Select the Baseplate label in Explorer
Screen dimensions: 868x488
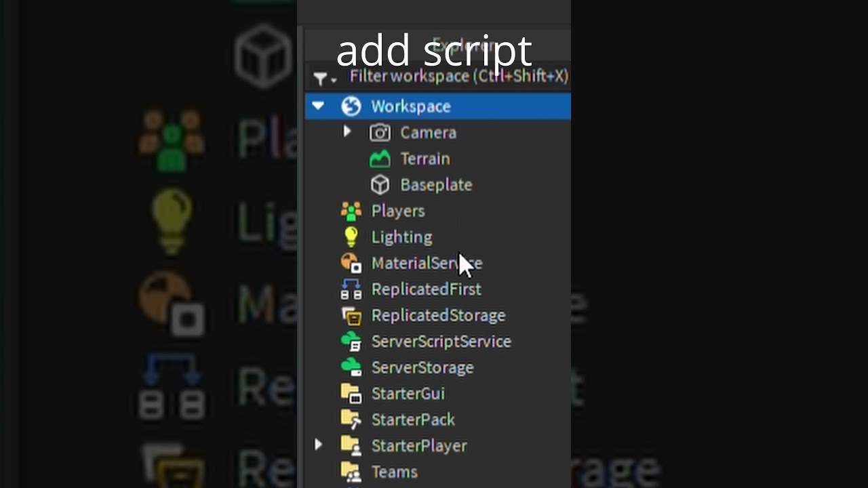[436, 185]
